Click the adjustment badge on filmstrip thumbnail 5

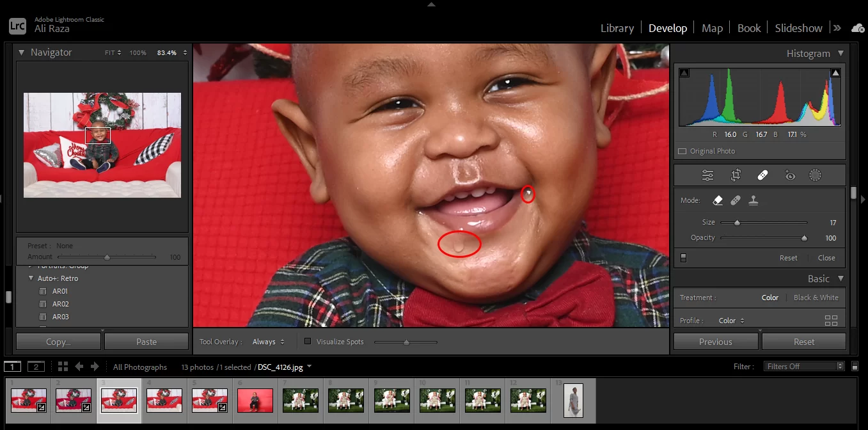tap(223, 407)
